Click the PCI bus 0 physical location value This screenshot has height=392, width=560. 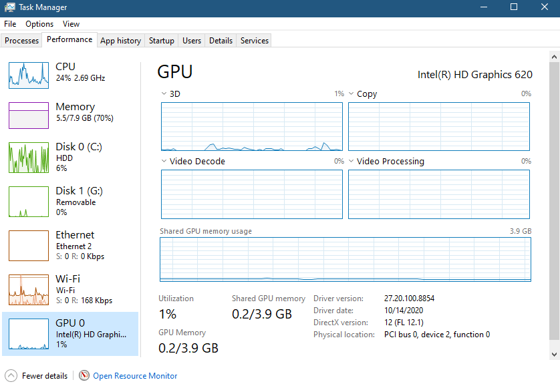437,335
